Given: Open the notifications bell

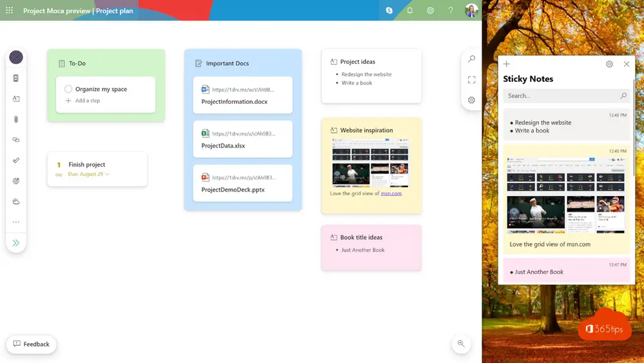Looking at the screenshot, I should pyautogui.click(x=409, y=11).
